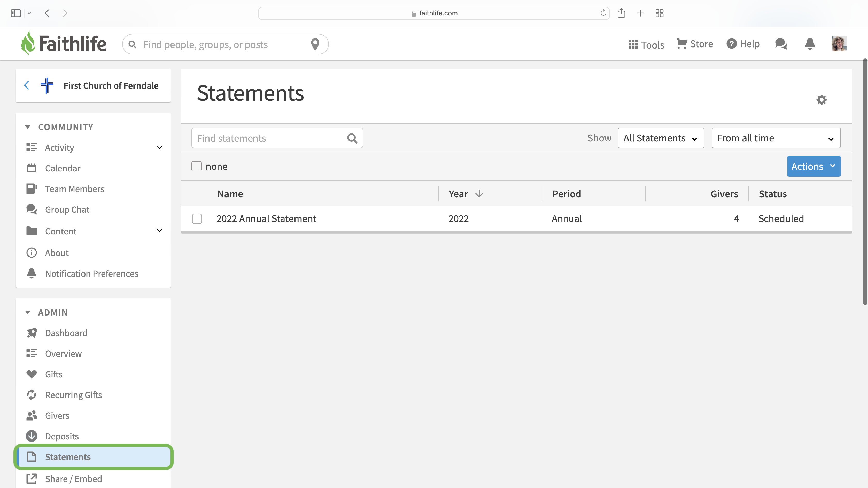
Task: Sort by the Name column
Action: coord(230,194)
